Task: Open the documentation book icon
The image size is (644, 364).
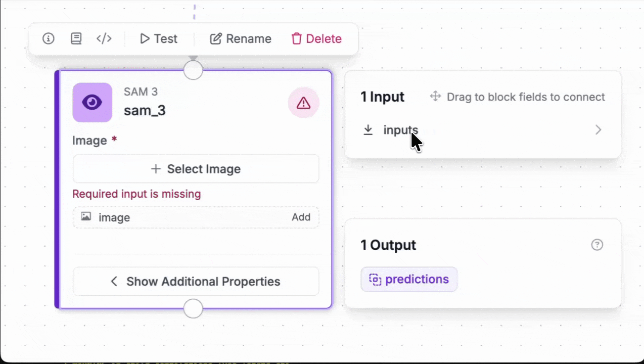Action: 76,39
